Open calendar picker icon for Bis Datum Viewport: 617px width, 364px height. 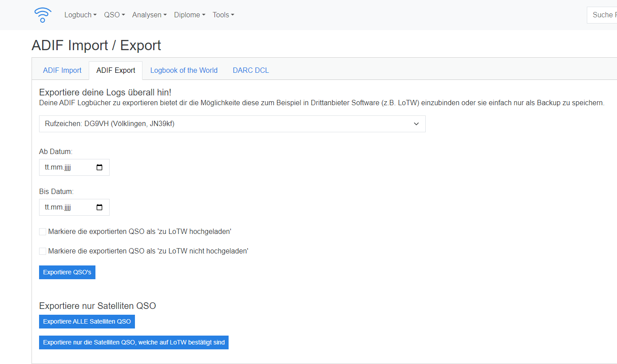(99, 207)
